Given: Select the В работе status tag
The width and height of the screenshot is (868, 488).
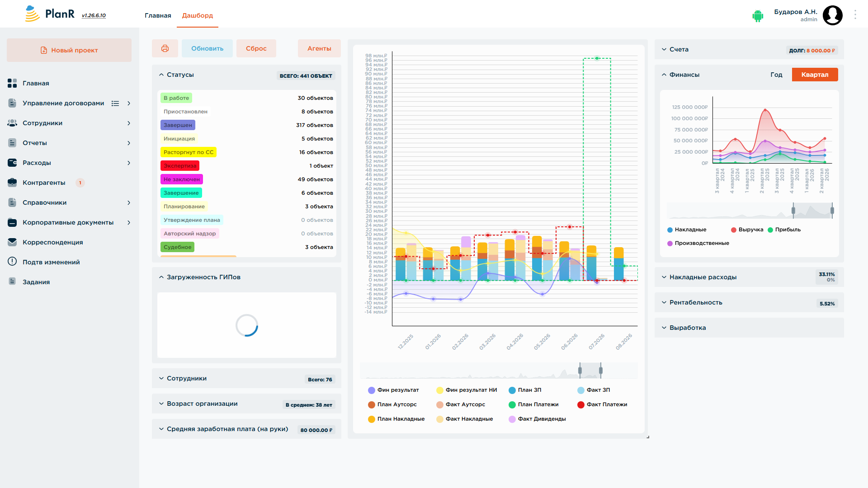Looking at the screenshot, I should click(176, 98).
